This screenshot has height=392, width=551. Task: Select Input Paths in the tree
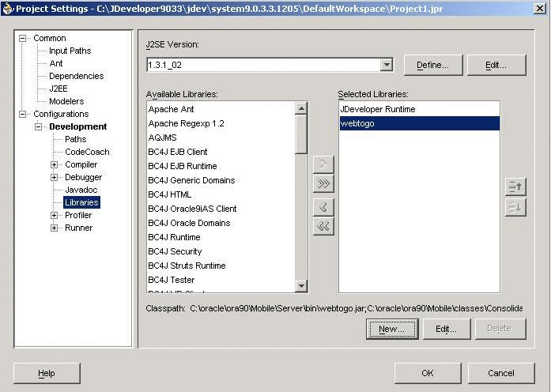point(70,51)
